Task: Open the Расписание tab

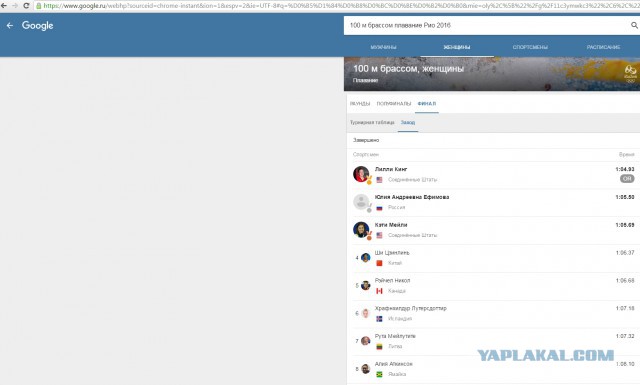Action: pyautogui.click(x=603, y=47)
